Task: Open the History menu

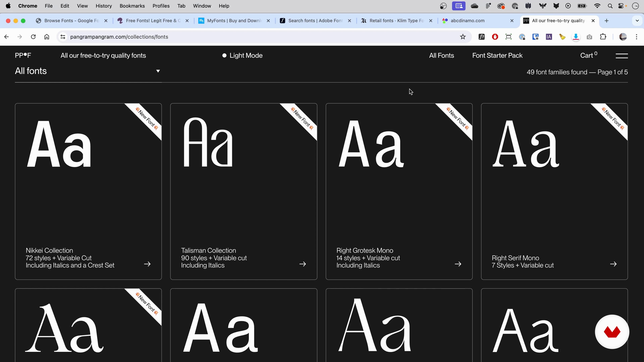Action: (103, 6)
